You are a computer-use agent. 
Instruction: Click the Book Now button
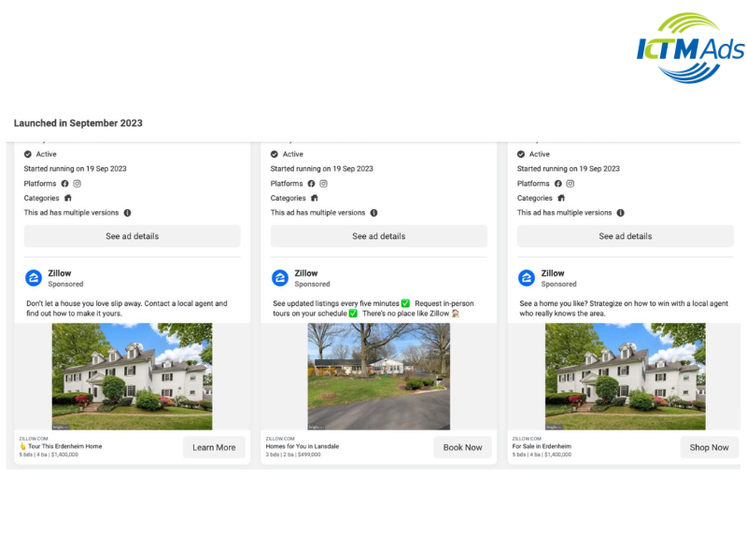click(462, 448)
